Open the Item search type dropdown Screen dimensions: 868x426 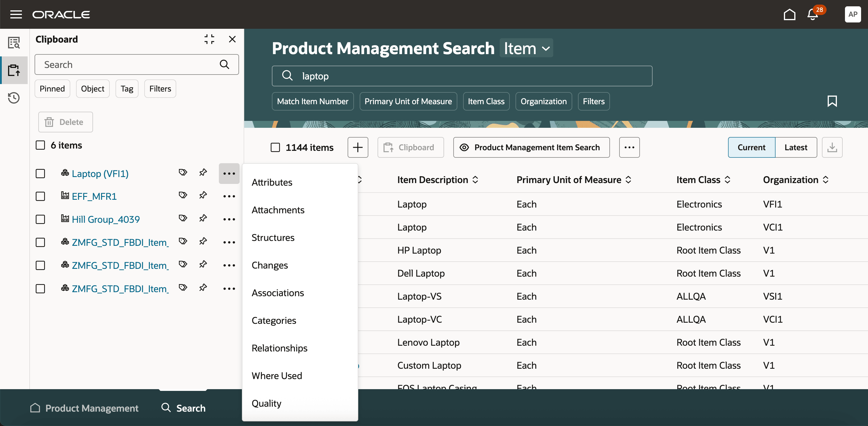click(526, 48)
